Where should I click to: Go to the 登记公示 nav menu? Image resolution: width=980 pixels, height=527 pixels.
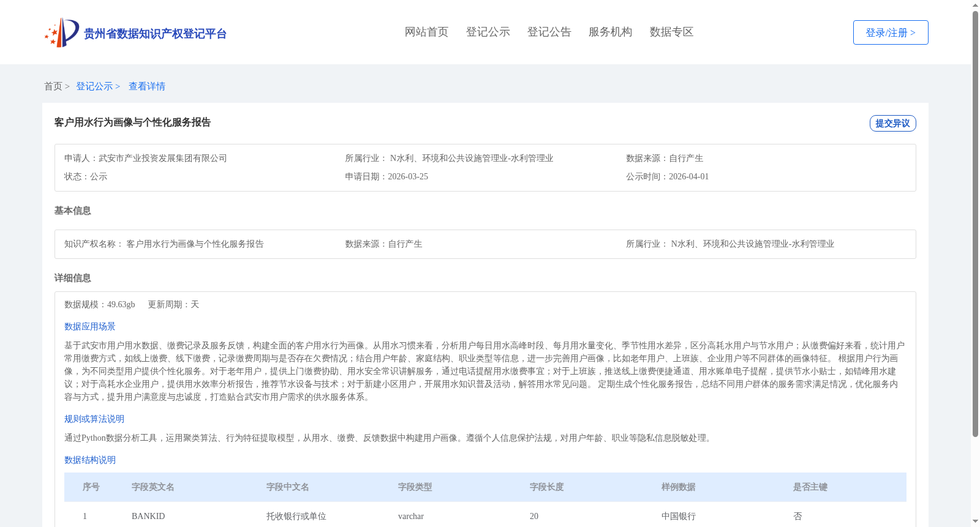[488, 32]
